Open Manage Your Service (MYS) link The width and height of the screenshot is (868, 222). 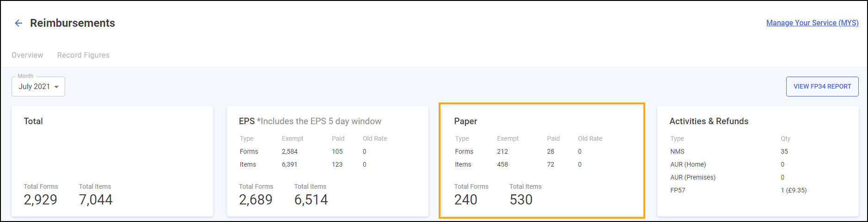(x=812, y=23)
